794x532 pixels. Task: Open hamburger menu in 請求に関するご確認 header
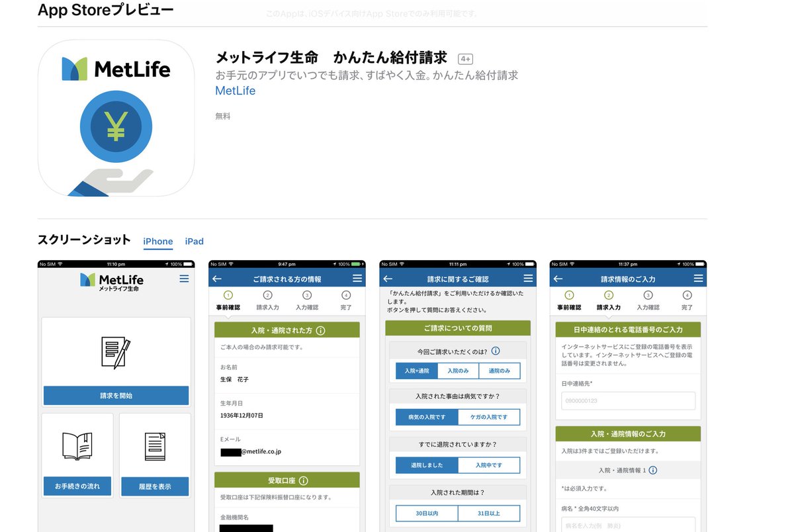[x=528, y=279]
